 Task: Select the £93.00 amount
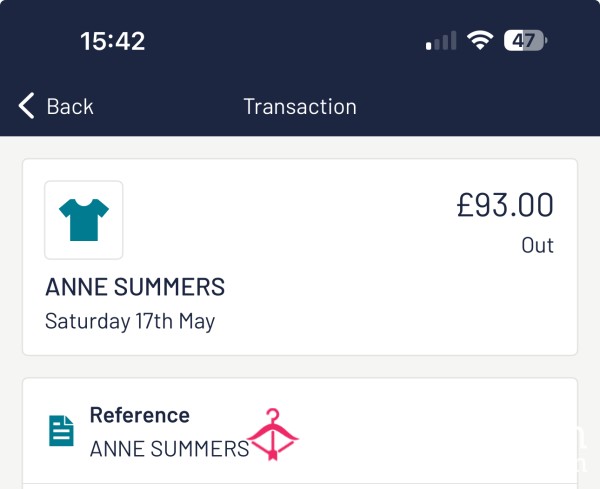tap(505, 205)
